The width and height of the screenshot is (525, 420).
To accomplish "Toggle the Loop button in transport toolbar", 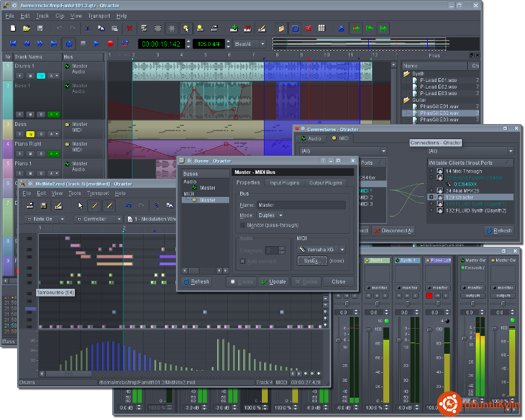I will [x=68, y=44].
